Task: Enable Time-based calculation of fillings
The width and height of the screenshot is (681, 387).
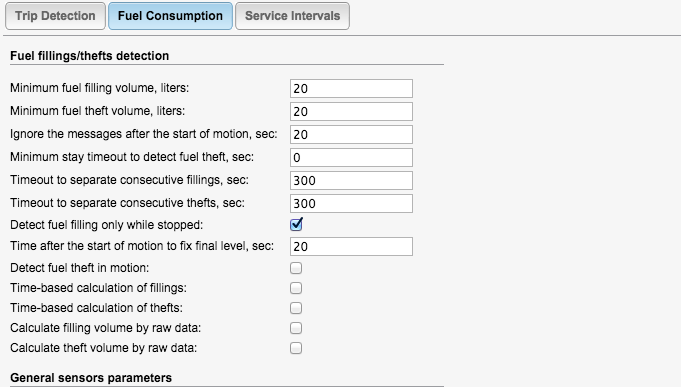Action: tap(296, 288)
